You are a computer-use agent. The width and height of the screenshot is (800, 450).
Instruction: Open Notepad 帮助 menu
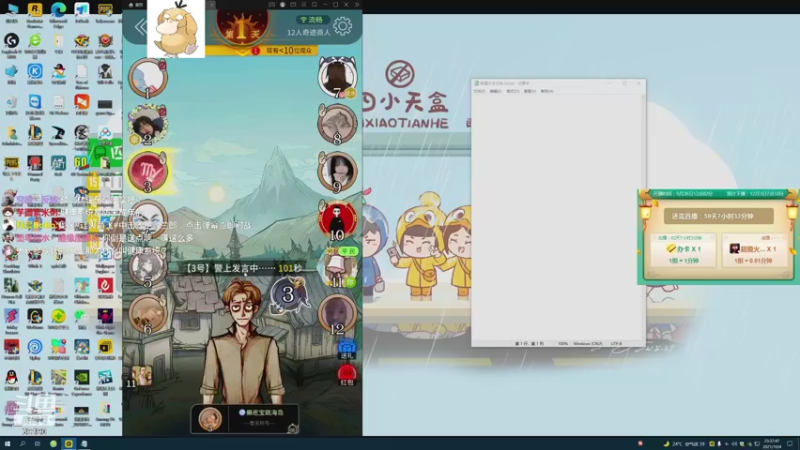click(546, 91)
